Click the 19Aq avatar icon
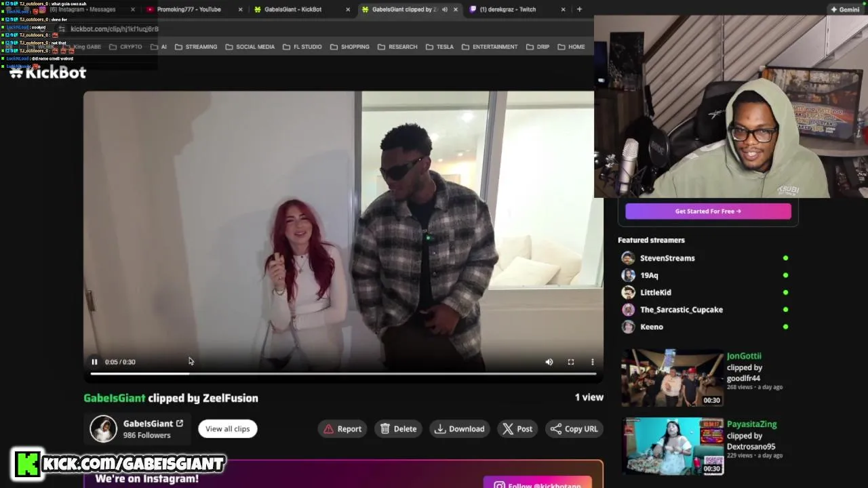The height and width of the screenshot is (488, 868). [628, 275]
